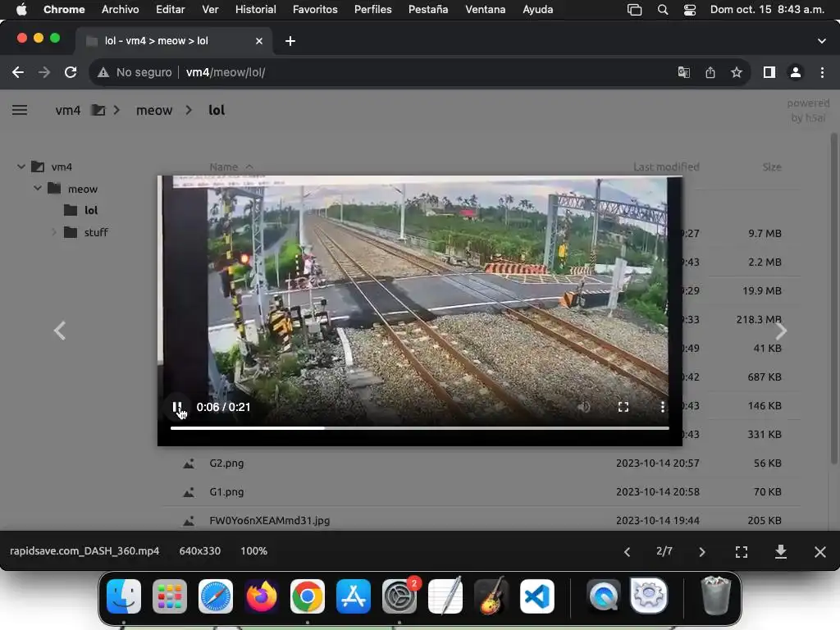This screenshot has height=630, width=840.
Task: Click the page vertical scrollbar
Action: pos(833,300)
